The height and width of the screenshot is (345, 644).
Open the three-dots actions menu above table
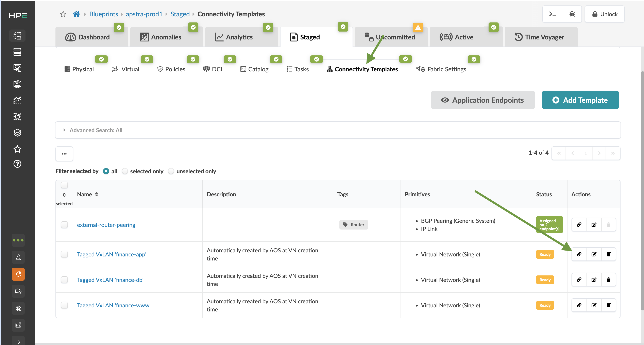(64, 154)
